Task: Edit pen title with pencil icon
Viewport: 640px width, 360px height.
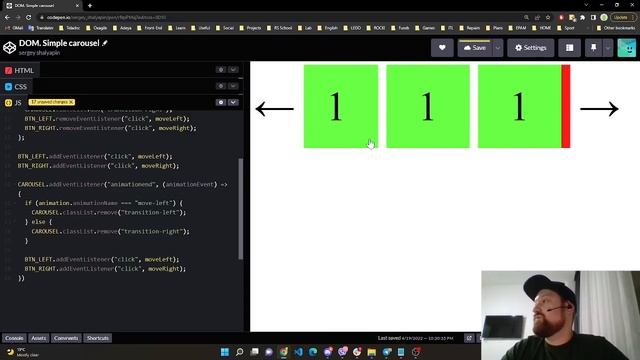Action: coord(105,43)
